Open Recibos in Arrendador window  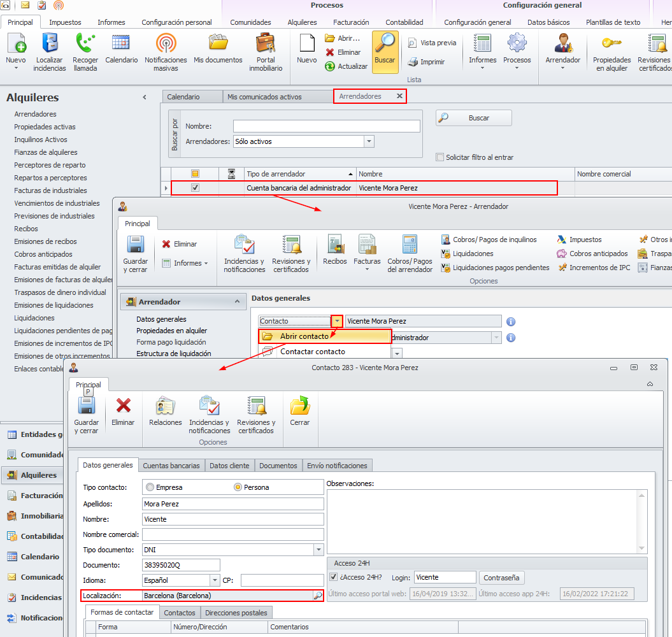click(334, 250)
